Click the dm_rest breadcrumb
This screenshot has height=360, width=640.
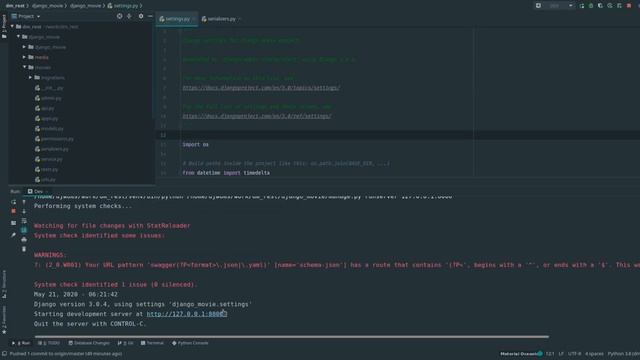[x=15, y=6]
